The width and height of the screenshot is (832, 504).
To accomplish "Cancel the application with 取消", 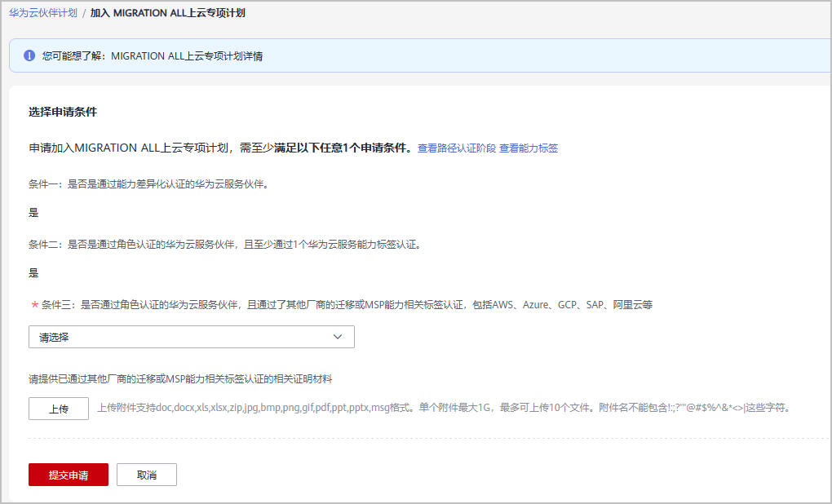I will point(147,475).
